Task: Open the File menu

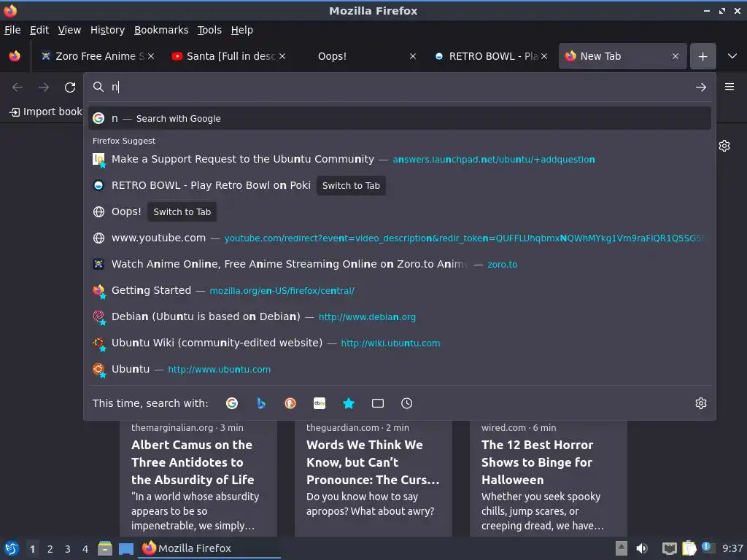Action: coord(12,30)
